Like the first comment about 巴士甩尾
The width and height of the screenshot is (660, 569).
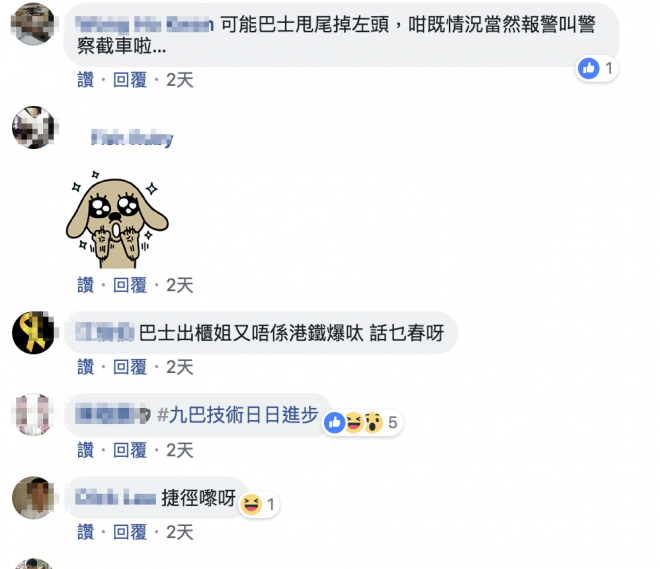pyautogui.click(x=85, y=80)
